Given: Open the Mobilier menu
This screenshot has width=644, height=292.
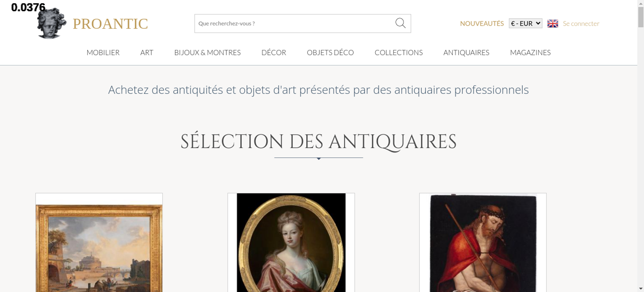Looking at the screenshot, I should 103,53.
